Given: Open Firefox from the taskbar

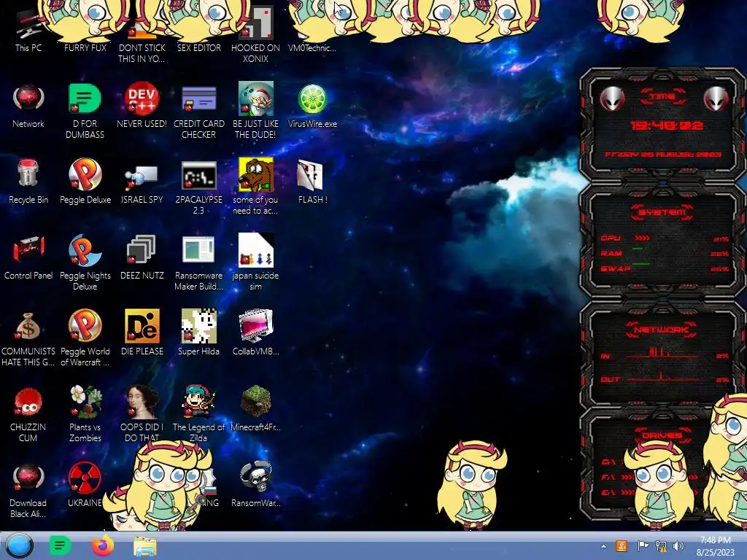Looking at the screenshot, I should pyautogui.click(x=103, y=545).
